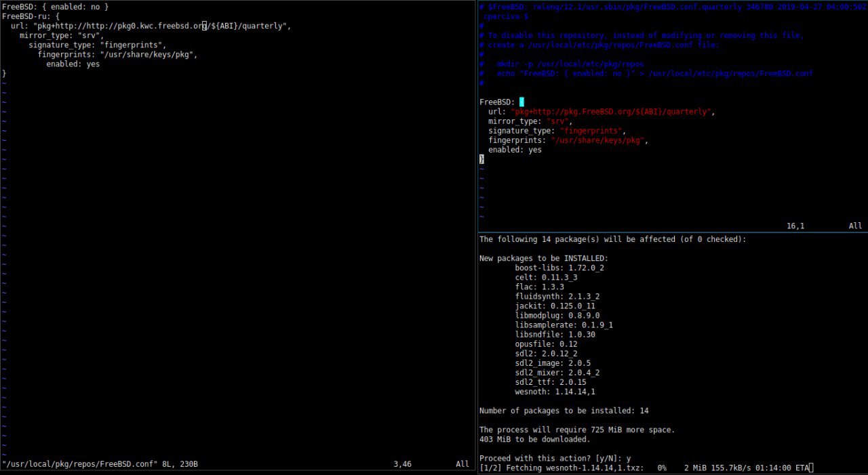Click the '403 MiB to be downloaded.' line
Image resolution: width=868 pixels, height=475 pixels.
535,438
